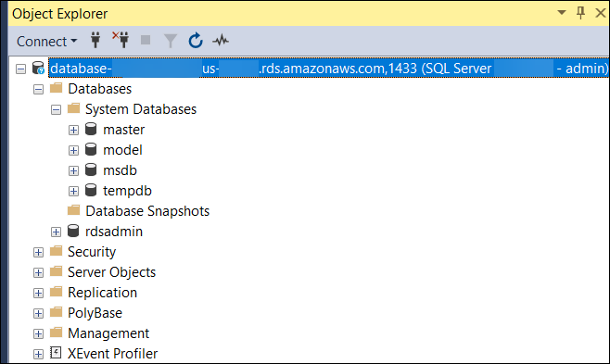Open the Connect dropdown menu
Screen dimensions: 610x364
46,41
